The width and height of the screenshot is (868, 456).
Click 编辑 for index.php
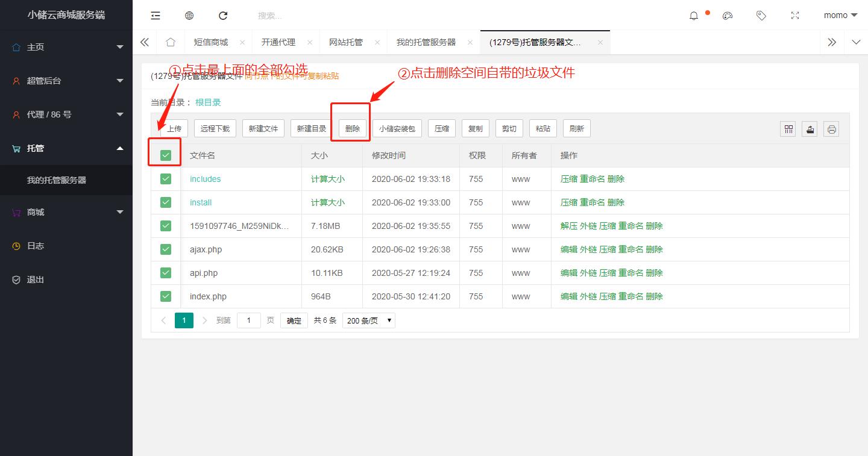coord(569,296)
